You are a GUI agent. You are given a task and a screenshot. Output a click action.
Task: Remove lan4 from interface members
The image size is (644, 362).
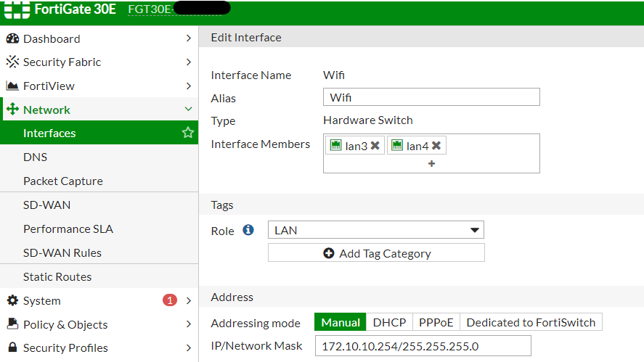click(x=436, y=146)
